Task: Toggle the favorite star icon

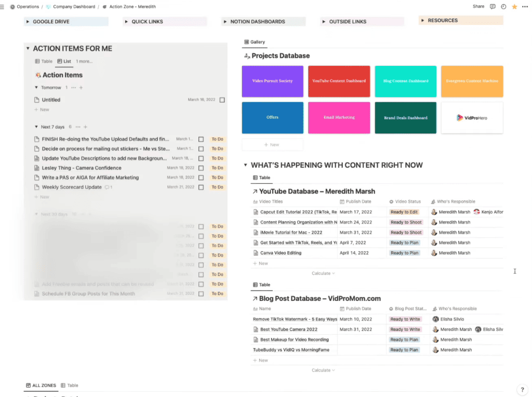Action: pyautogui.click(x=514, y=6)
